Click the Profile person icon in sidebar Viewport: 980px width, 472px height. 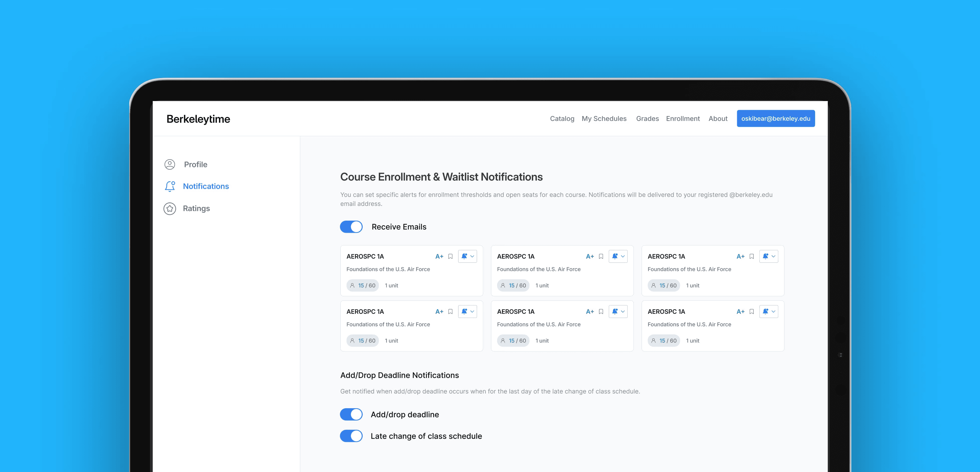170,165
